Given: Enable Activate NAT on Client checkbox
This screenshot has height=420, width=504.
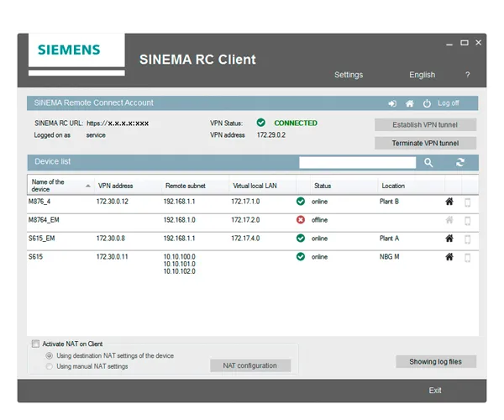Looking at the screenshot, I should point(35,344).
